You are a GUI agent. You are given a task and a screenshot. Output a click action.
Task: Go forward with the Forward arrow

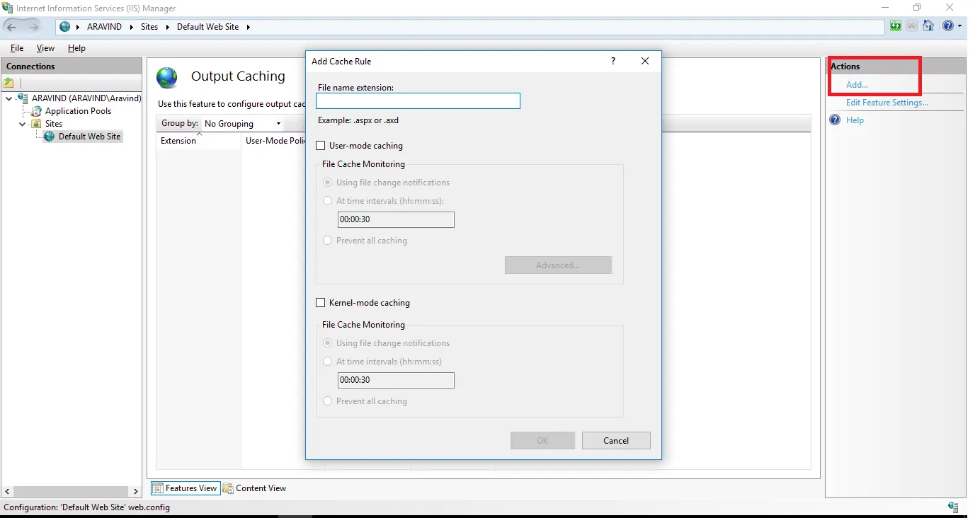[33, 27]
